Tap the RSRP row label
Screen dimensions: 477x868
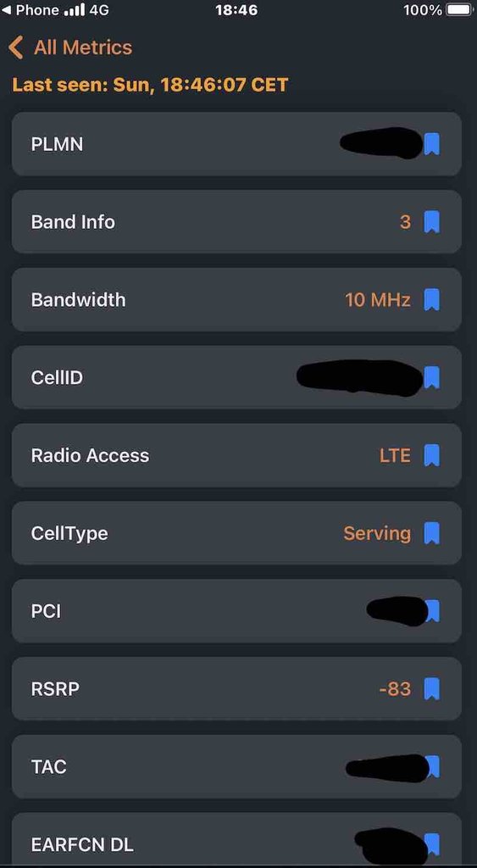click(x=55, y=689)
